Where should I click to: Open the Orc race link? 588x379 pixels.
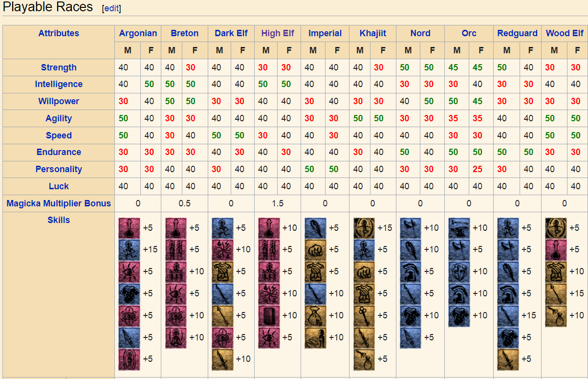click(x=469, y=33)
